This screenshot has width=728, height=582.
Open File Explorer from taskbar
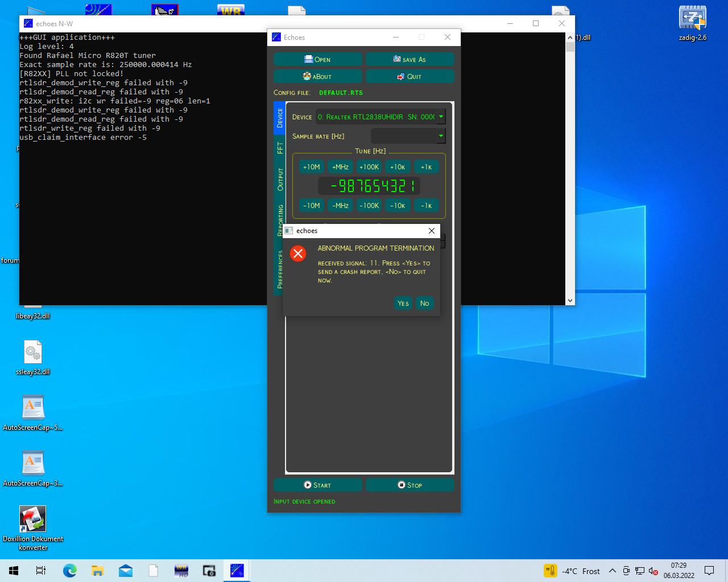[98, 571]
